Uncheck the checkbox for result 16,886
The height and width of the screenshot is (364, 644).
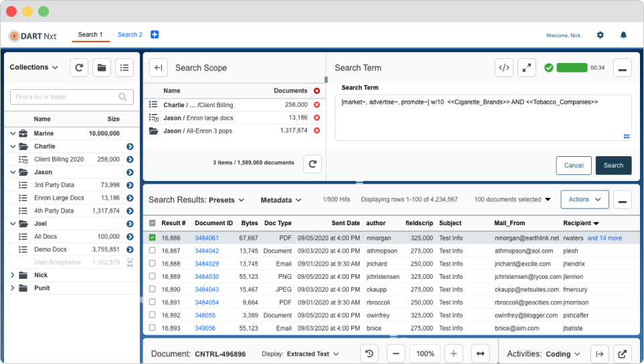[153, 238]
